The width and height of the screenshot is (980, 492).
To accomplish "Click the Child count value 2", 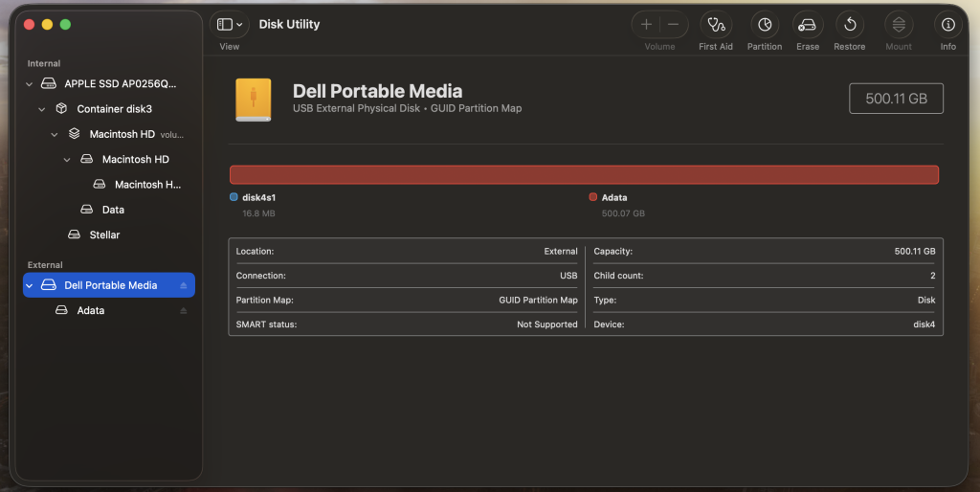I will point(932,276).
